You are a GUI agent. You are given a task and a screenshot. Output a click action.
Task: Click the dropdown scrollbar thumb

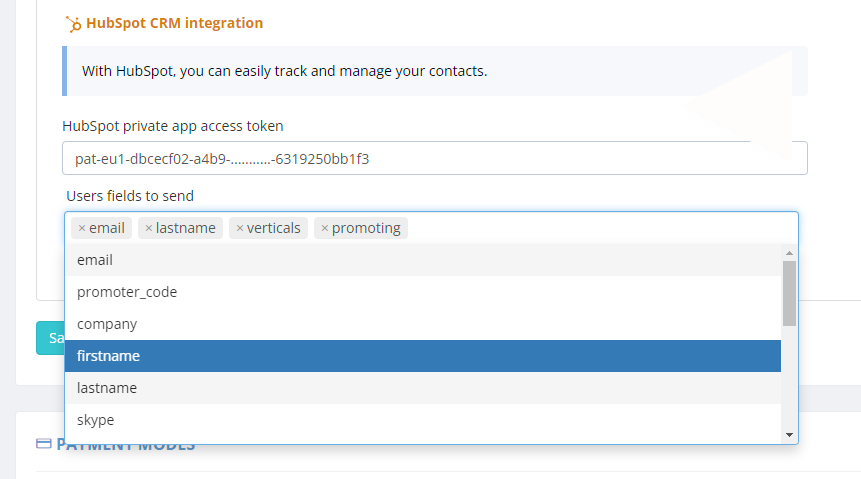pyautogui.click(x=789, y=292)
